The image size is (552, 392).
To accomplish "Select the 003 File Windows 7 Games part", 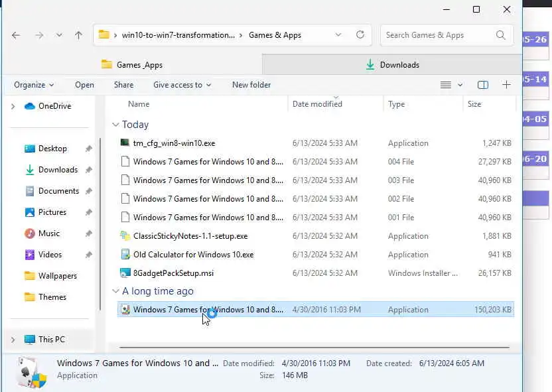I will (315, 180).
